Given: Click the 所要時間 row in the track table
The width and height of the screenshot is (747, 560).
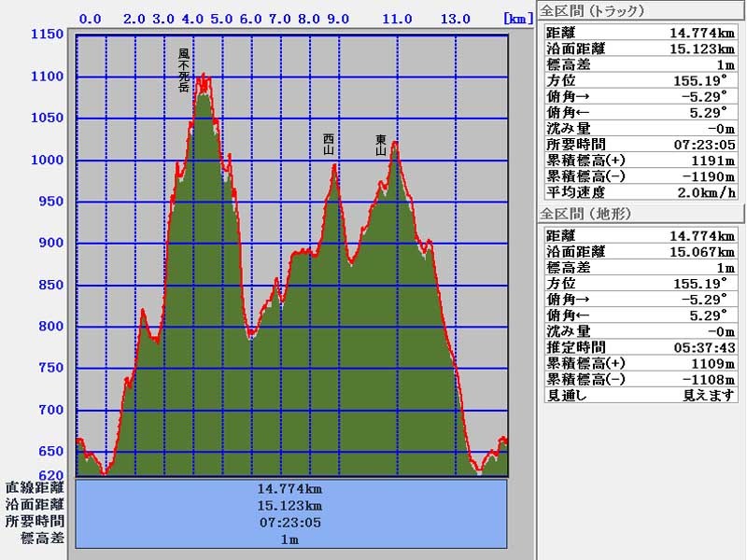Looking at the screenshot, I should 639,145.
